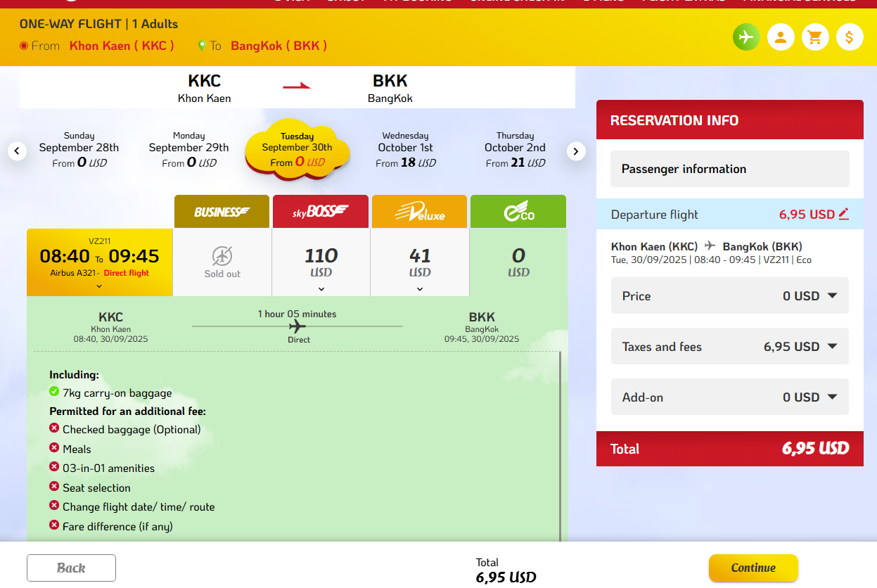Click the Back button
877x588 pixels.
tap(71, 568)
